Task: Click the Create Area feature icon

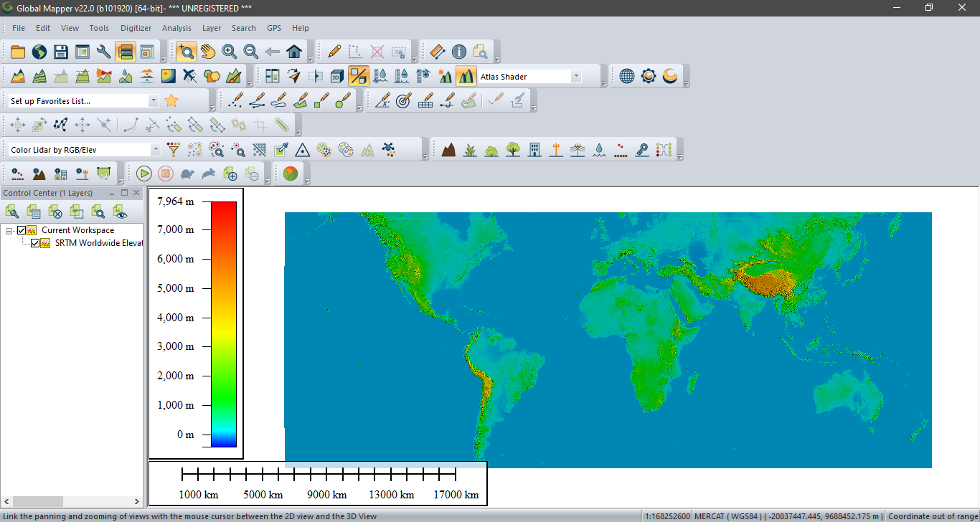Action: pos(301,100)
